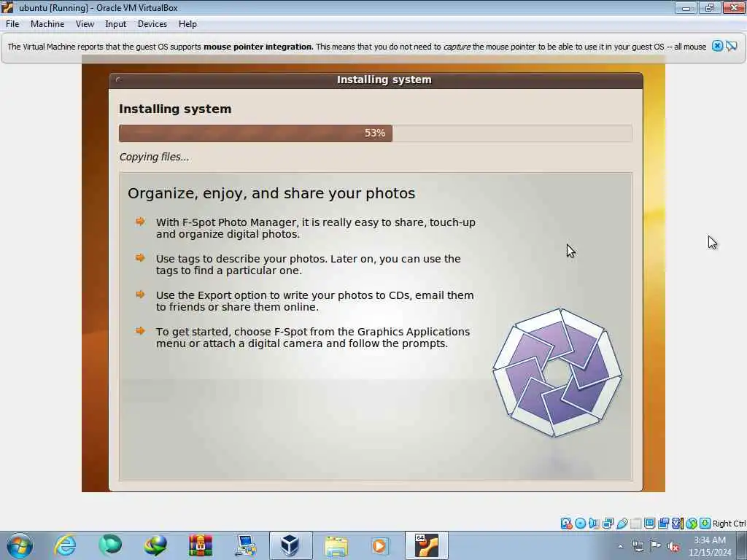
Task: Click the 'Organize, enjoy, and share your photos' heading
Action: [x=271, y=193]
